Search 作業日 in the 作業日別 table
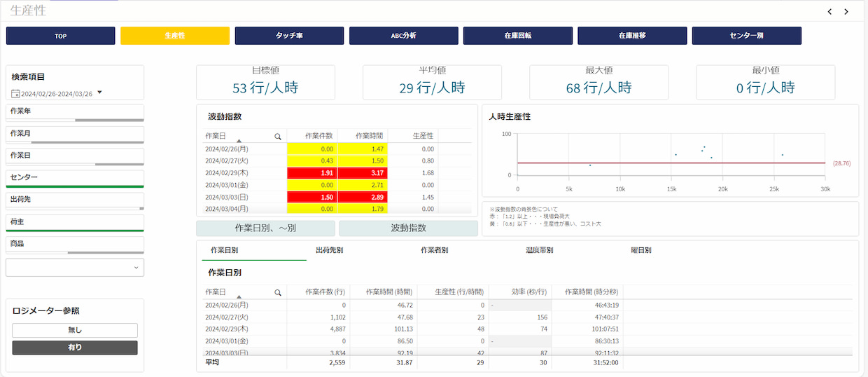868x377 pixels. tap(278, 292)
